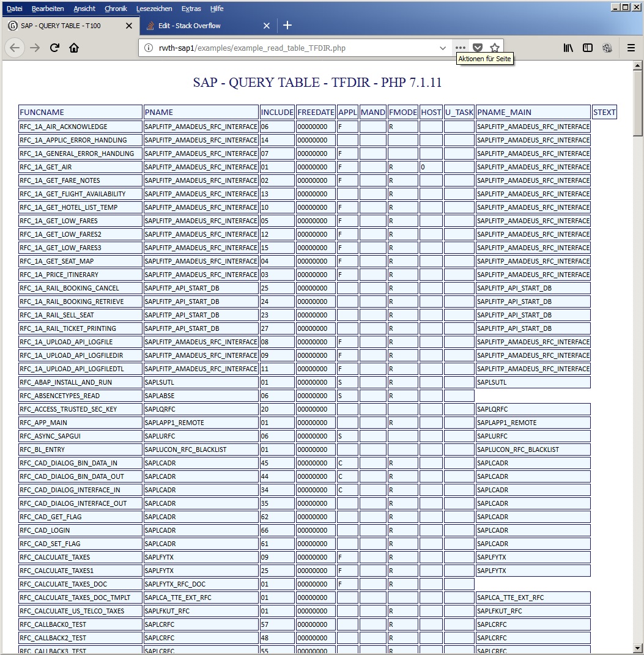Image resolution: width=644 pixels, height=655 pixels.
Task: Click cell RFC_CALCULATE_US_TELCO_TAXES
Action: coord(80,611)
